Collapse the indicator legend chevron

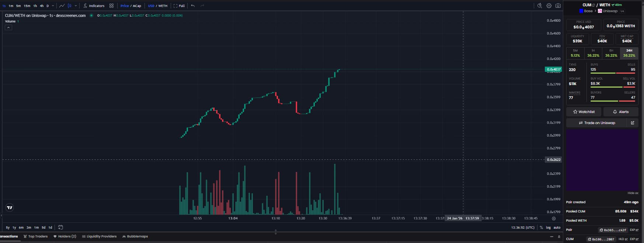click(x=8, y=28)
